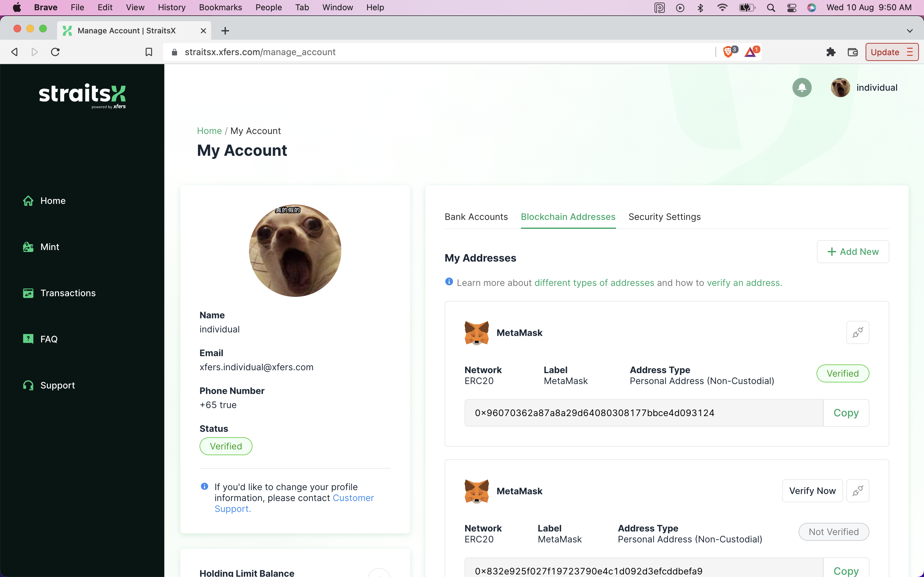Screen dimensions: 924x577
Task: Expand the tab search chevron
Action: click(x=910, y=30)
